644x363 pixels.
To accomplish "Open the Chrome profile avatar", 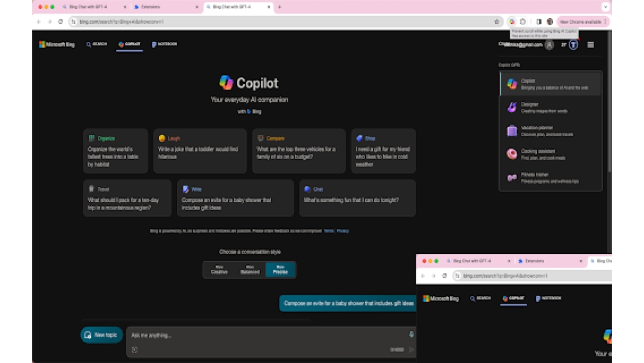I will 550,22.
